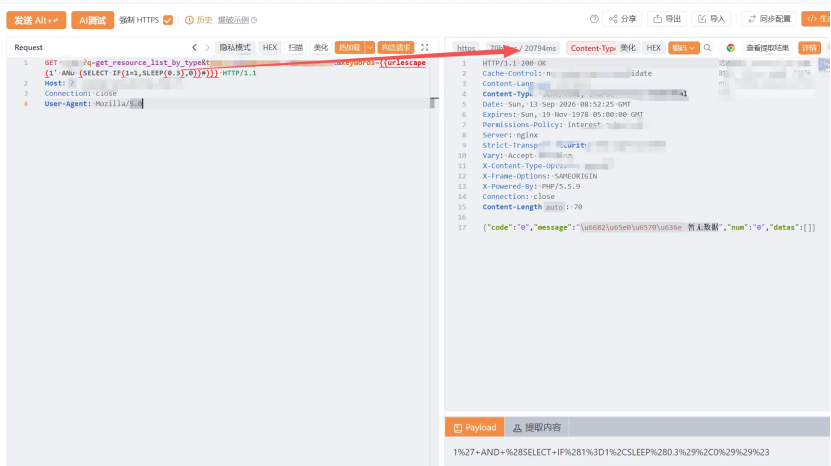831x466 pixels.
Task: Go to next request with right chevron
Action: (207, 48)
